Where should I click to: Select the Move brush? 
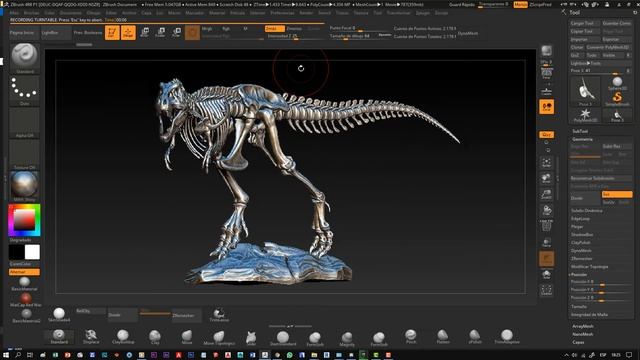(187, 337)
